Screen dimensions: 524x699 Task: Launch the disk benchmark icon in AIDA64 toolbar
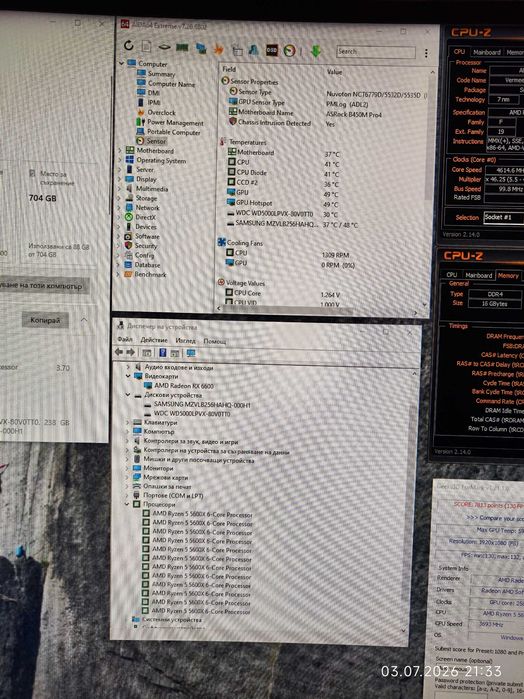tap(164, 47)
